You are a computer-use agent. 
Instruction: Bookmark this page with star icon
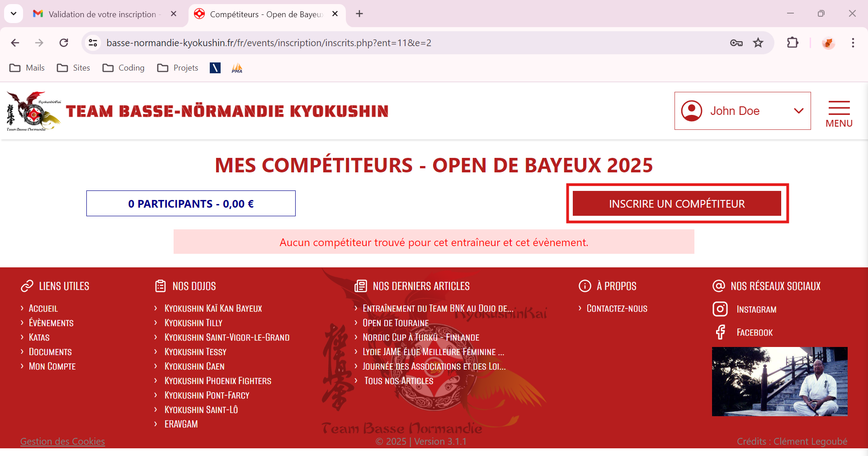pyautogui.click(x=758, y=43)
